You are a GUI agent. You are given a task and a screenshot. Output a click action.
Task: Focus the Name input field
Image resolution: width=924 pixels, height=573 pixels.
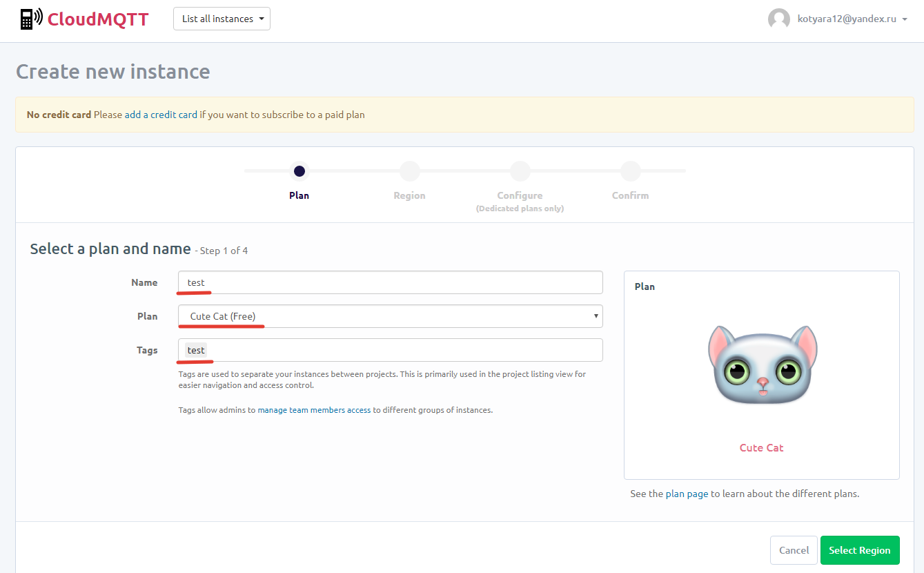point(390,282)
